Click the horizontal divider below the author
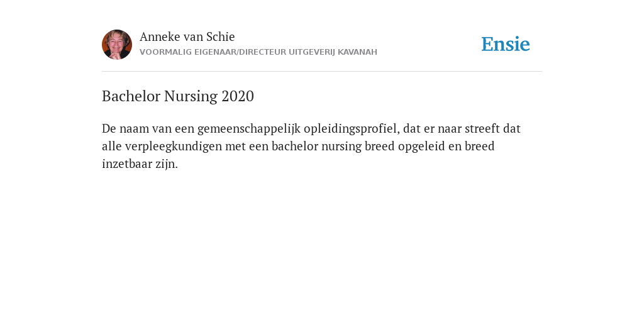 322,72
